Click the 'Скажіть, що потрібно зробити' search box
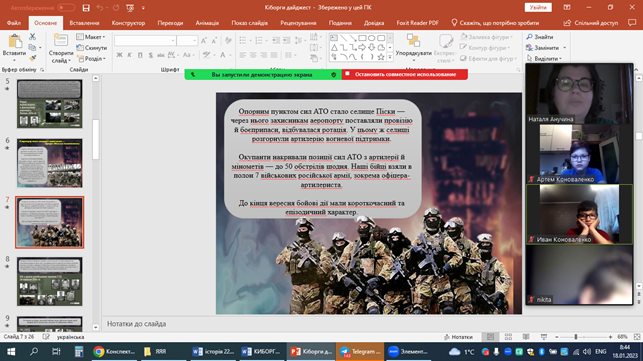This screenshot has height=361, width=643. click(x=495, y=23)
